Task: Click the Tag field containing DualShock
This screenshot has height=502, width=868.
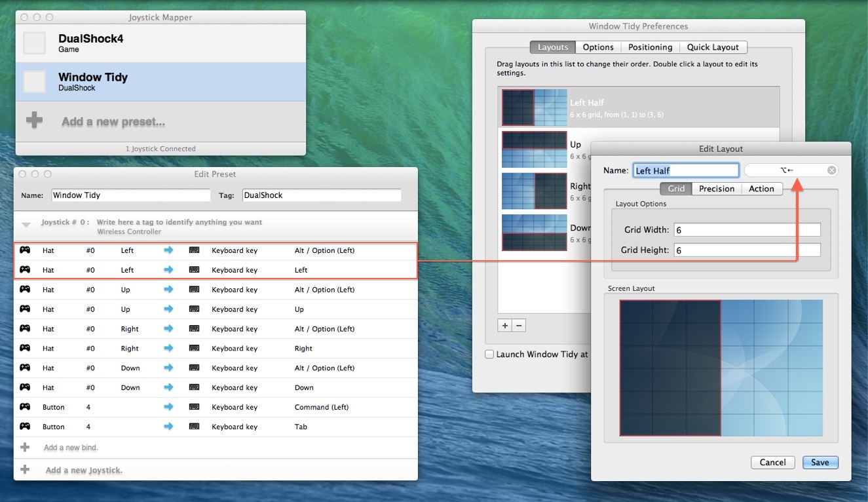Action: pos(321,195)
